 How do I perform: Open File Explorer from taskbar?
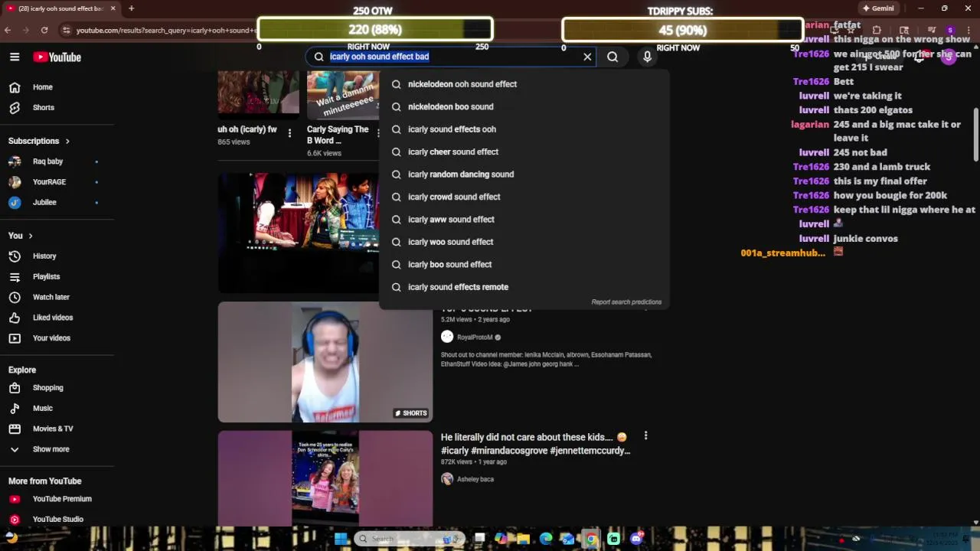click(524, 539)
